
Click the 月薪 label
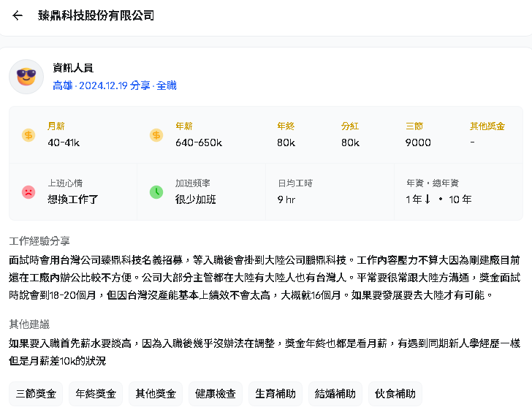coord(56,126)
